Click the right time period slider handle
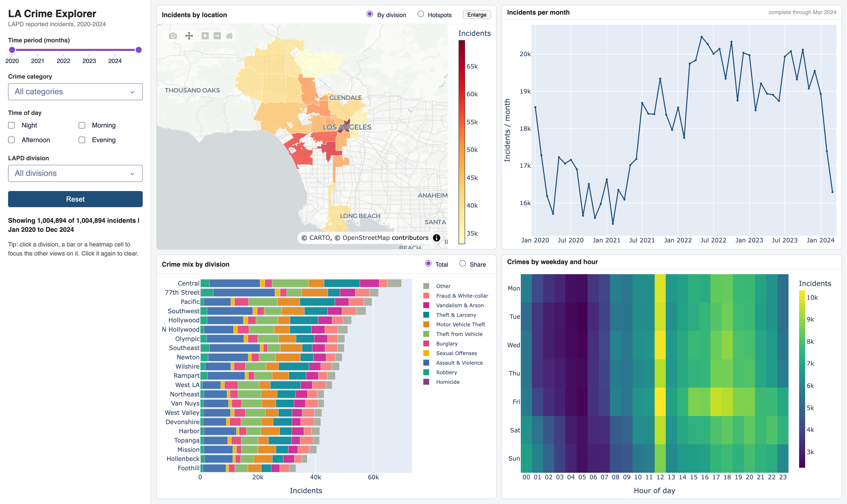The width and height of the screenshot is (847, 504). [138, 50]
